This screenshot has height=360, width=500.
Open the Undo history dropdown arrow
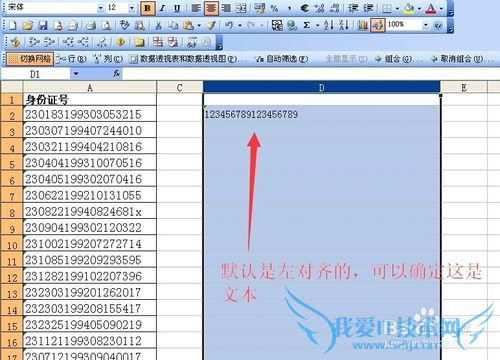(x=240, y=25)
